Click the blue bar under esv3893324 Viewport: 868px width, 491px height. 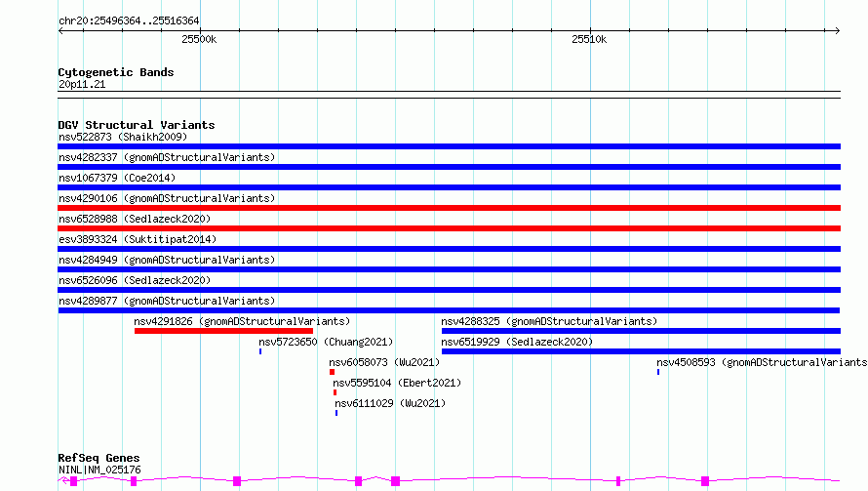[449, 249]
